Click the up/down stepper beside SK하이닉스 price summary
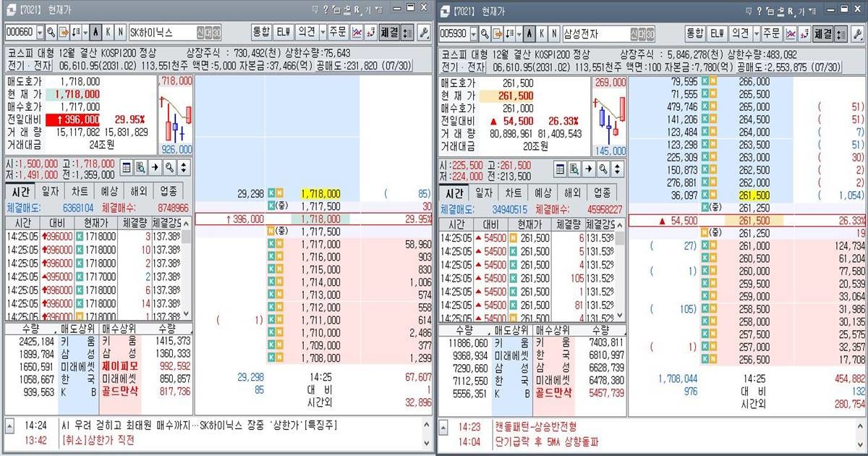The image size is (868, 456). [184, 168]
